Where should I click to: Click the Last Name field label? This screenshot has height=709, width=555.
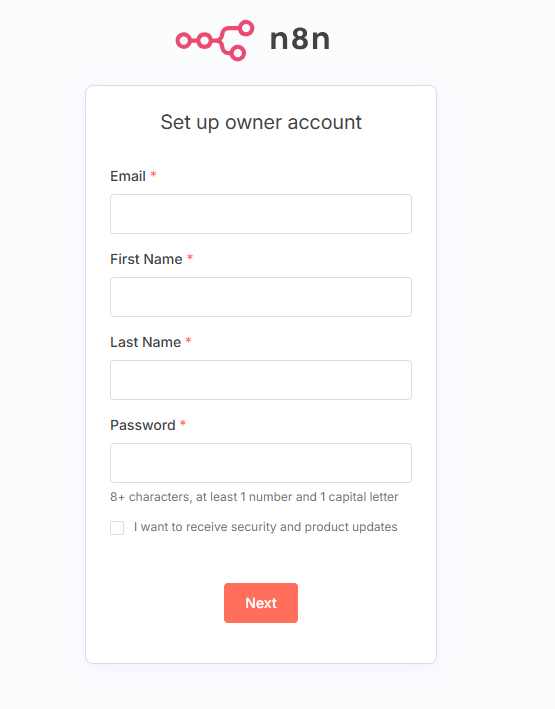[x=146, y=342]
